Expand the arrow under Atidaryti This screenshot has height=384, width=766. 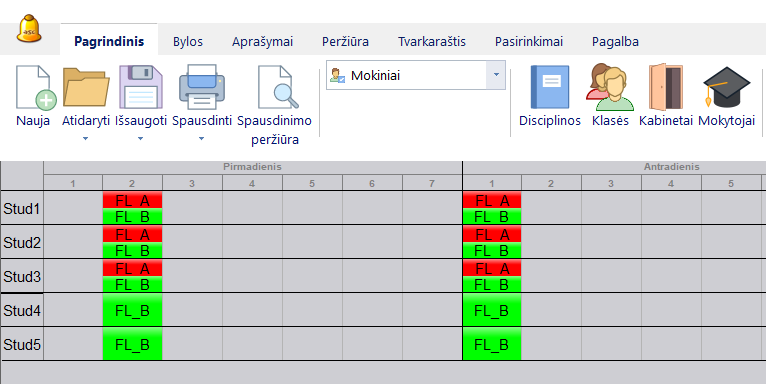(x=85, y=139)
